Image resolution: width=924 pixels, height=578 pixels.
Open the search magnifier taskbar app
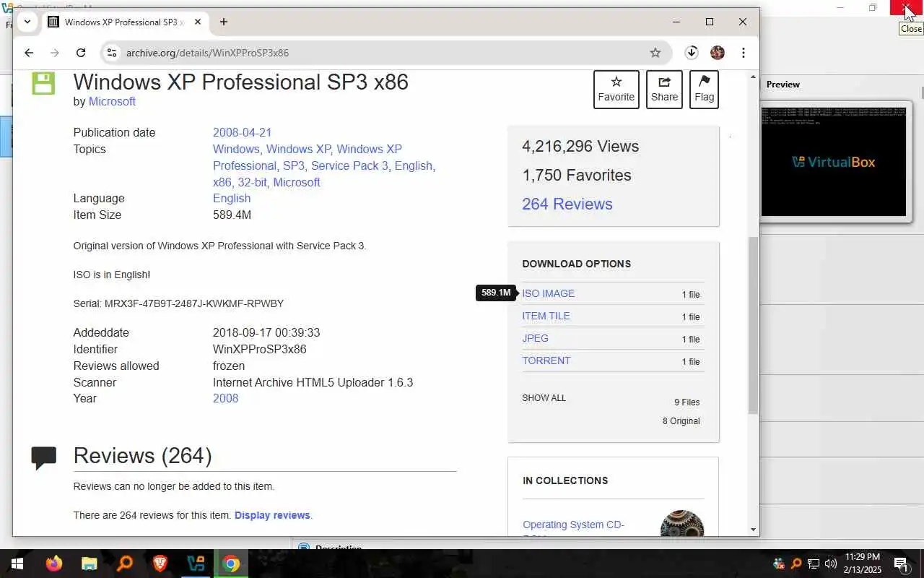point(124,564)
